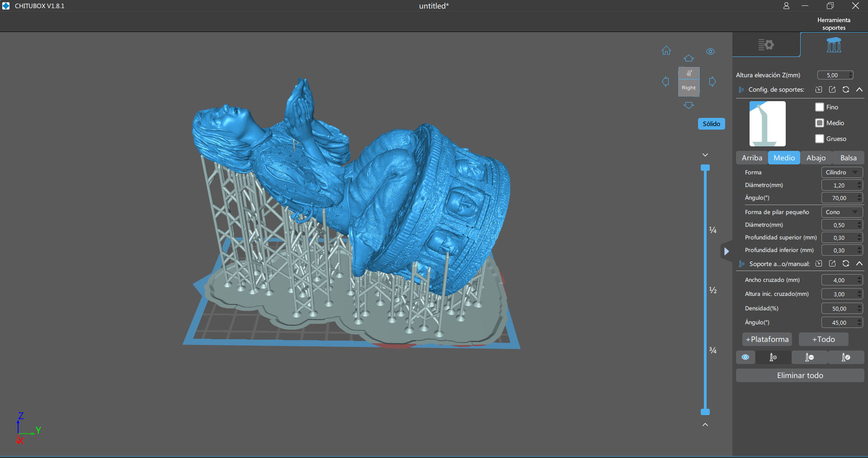This screenshot has width=868, height=458.
Task: Select the edit support mode icon
Action: (846, 357)
